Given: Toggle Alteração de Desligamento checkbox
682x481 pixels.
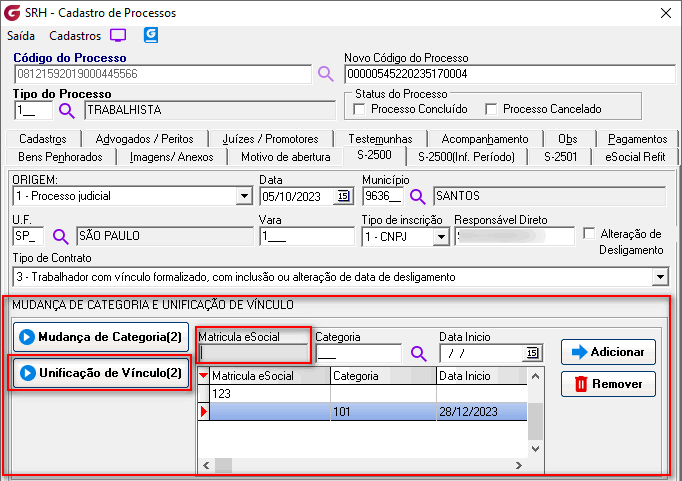Looking at the screenshot, I should (x=589, y=234).
